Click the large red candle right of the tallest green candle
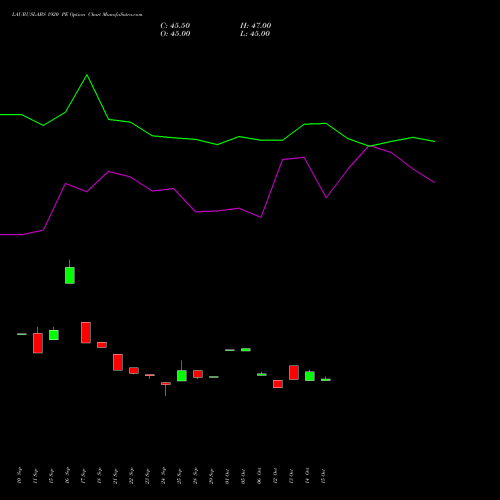The height and width of the screenshot is (500, 500). [x=86, y=332]
